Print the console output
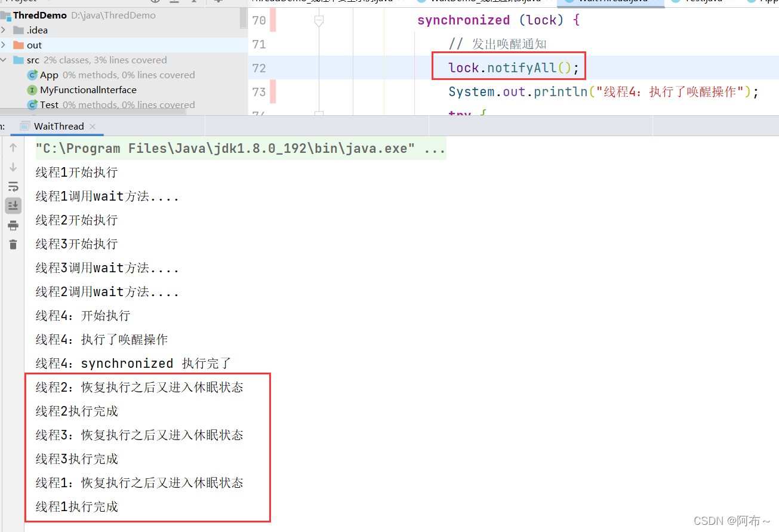This screenshot has width=779, height=532. point(13,225)
